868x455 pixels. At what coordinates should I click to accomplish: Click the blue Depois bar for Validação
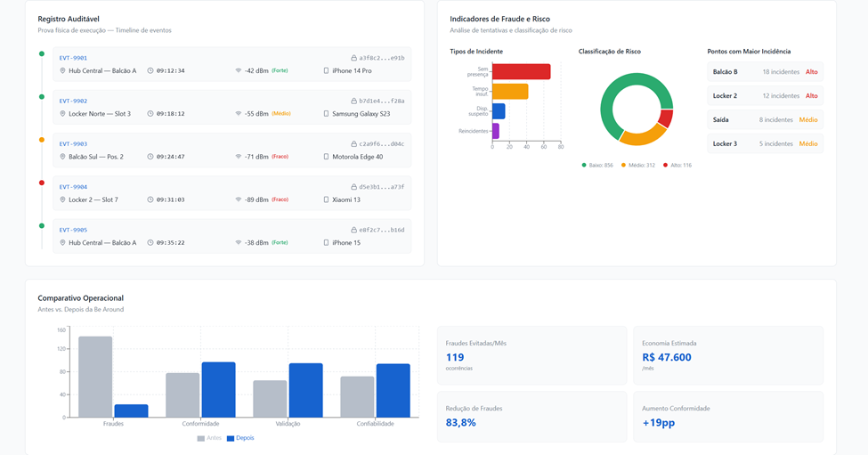click(x=305, y=390)
